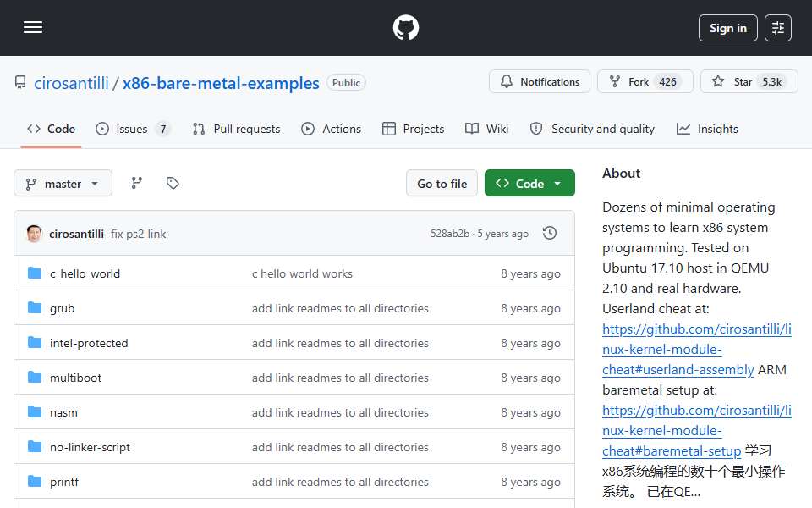The height and width of the screenshot is (508, 812).
Task: Star this repository
Action: [x=749, y=81]
